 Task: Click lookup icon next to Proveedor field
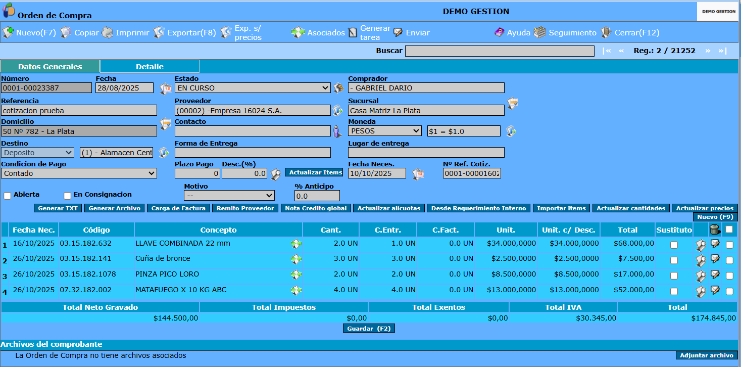tap(337, 110)
